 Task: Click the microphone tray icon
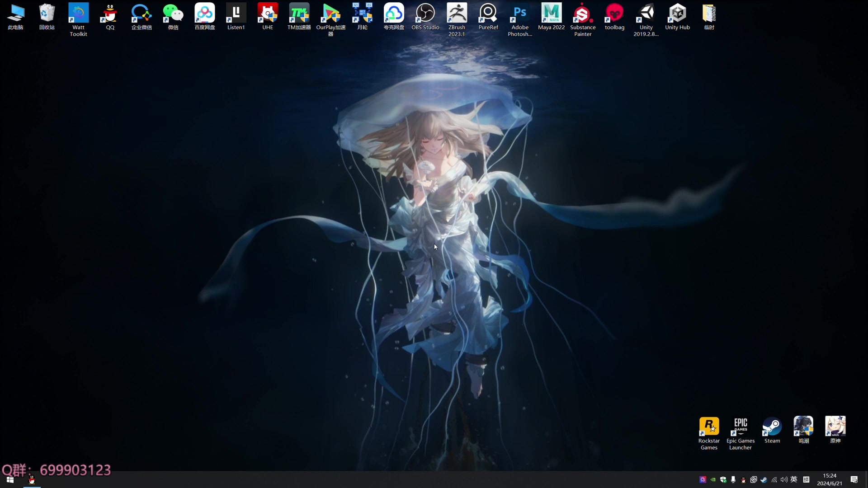tap(733, 480)
